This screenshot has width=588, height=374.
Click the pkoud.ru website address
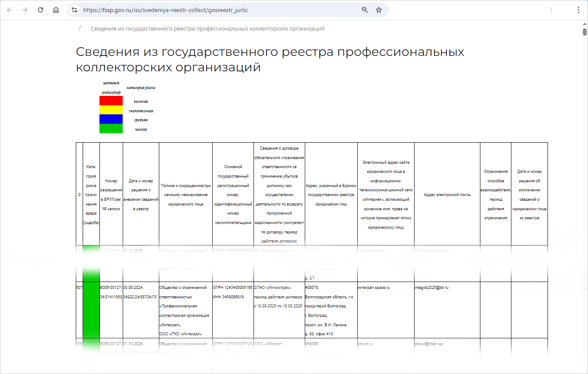[x=366, y=344]
